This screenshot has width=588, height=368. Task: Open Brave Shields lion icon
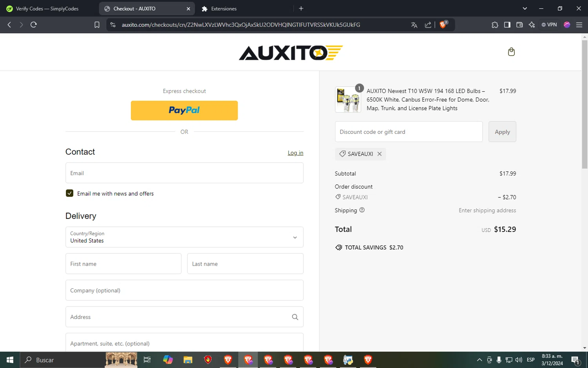(443, 24)
